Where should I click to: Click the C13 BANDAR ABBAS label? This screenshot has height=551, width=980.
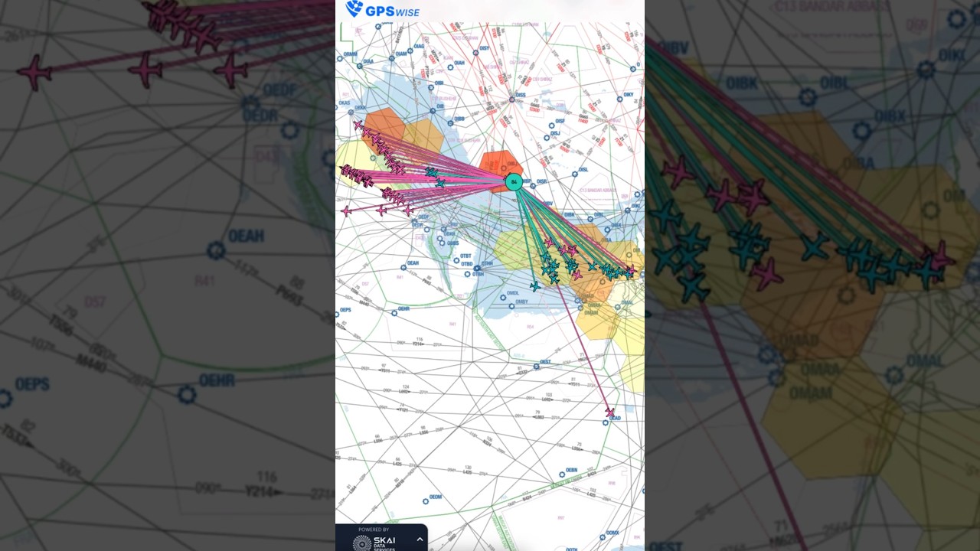pos(598,190)
